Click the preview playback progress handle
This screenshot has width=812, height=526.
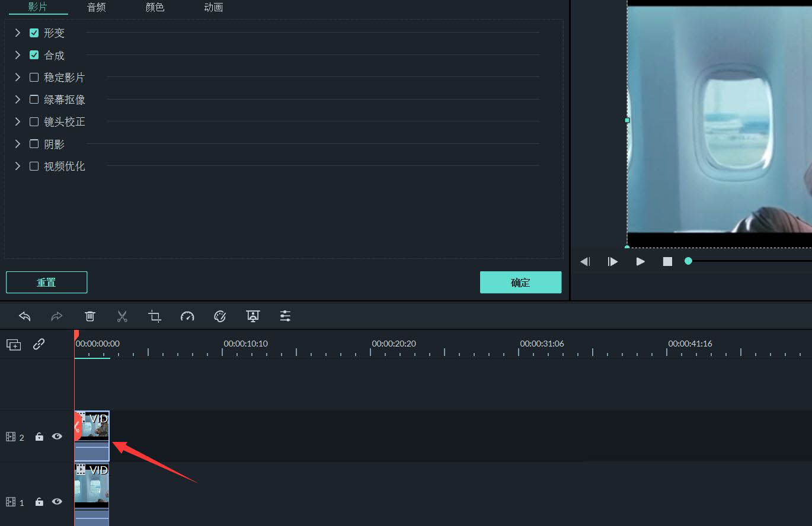click(688, 261)
